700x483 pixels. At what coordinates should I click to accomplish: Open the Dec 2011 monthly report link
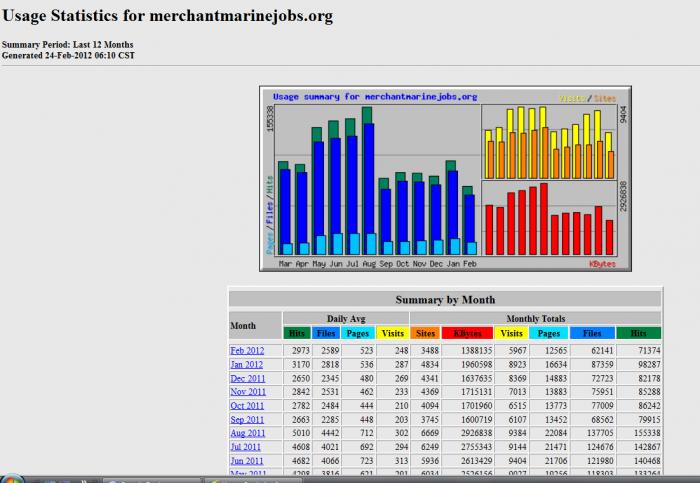coord(248,379)
